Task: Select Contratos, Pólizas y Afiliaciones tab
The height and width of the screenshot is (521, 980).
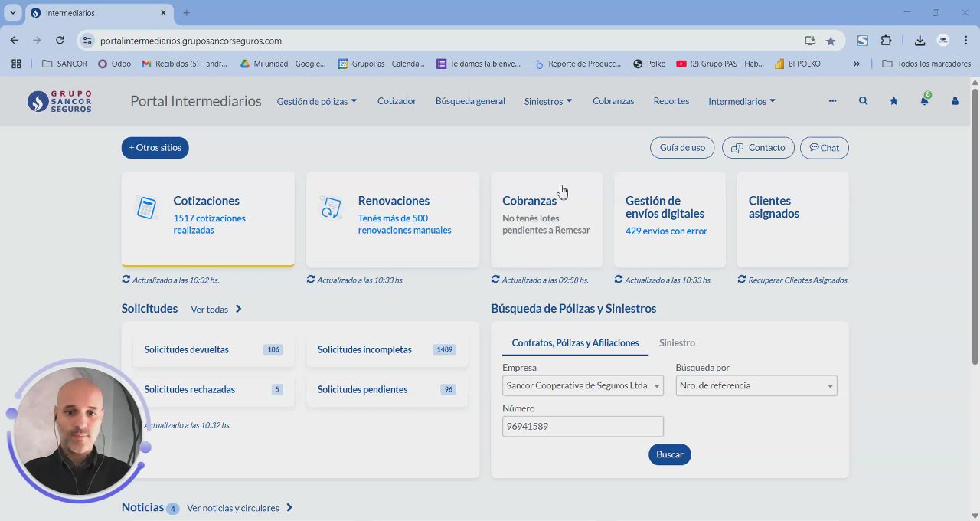Action: pyautogui.click(x=575, y=342)
